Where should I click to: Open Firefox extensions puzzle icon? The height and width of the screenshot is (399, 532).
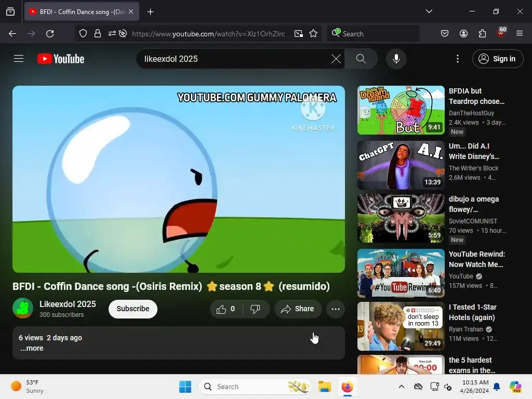[482, 33]
